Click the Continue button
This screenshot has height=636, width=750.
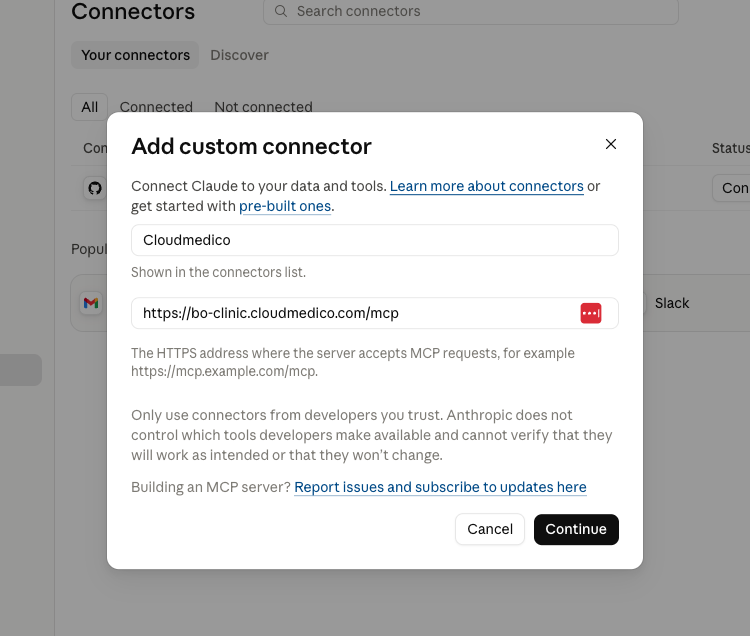(576, 529)
